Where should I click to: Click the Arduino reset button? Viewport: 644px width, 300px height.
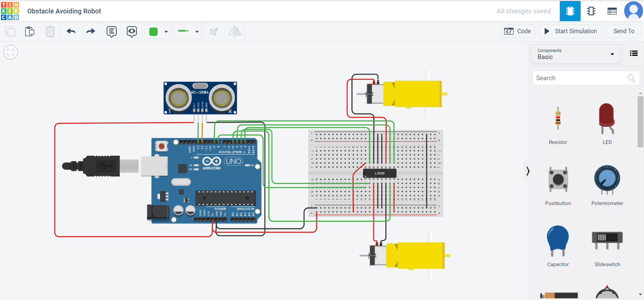[161, 146]
